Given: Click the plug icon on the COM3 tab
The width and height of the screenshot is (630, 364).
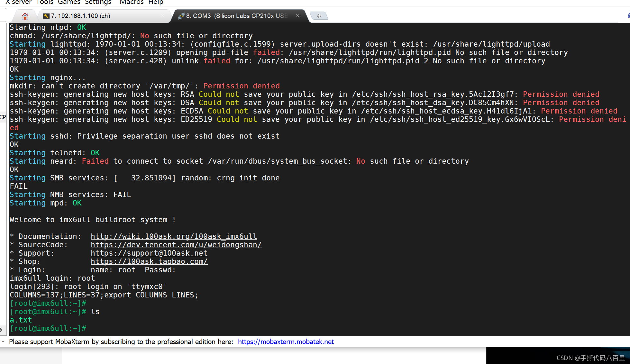Looking at the screenshot, I should 181,16.
